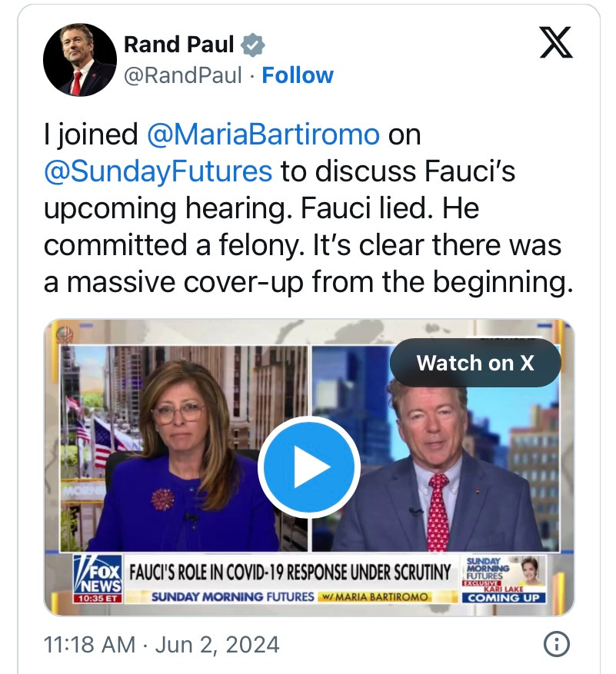
Task: Open the @MariaBartiromo mention link
Action: (263, 134)
